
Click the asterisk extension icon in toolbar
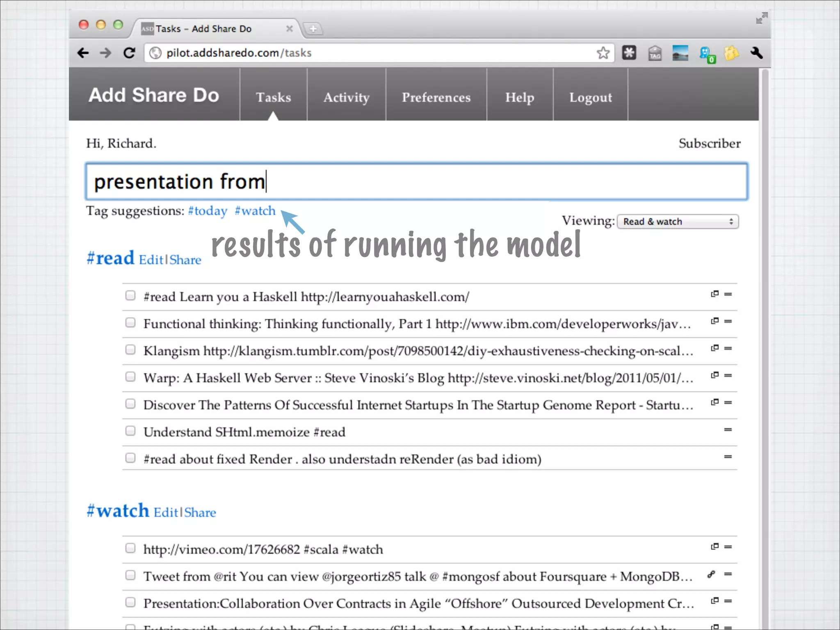click(x=629, y=53)
